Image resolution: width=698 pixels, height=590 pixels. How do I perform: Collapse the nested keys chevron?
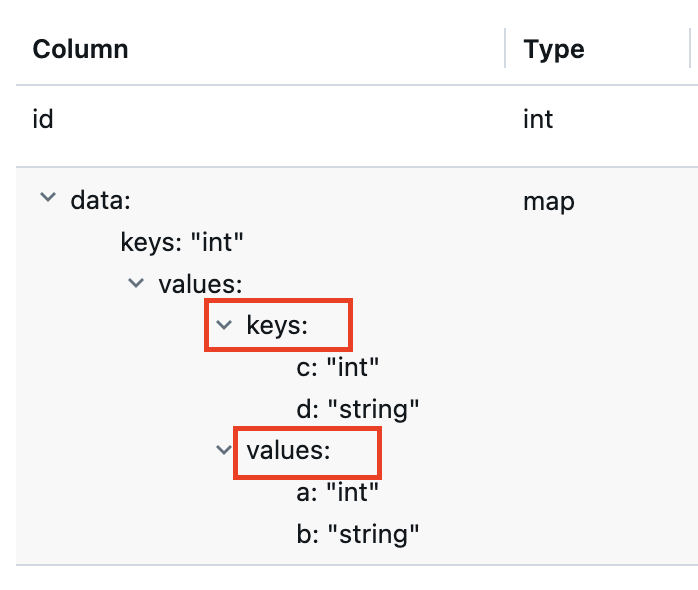(224, 325)
